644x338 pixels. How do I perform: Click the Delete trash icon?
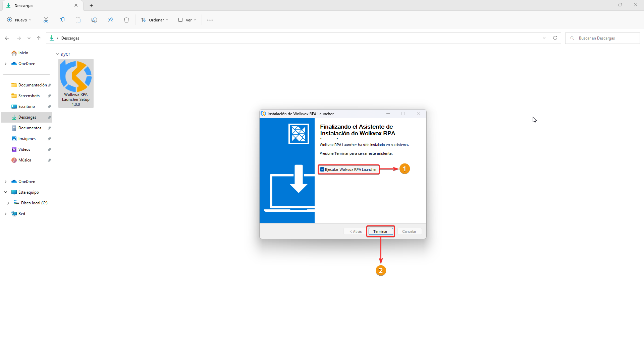126,20
